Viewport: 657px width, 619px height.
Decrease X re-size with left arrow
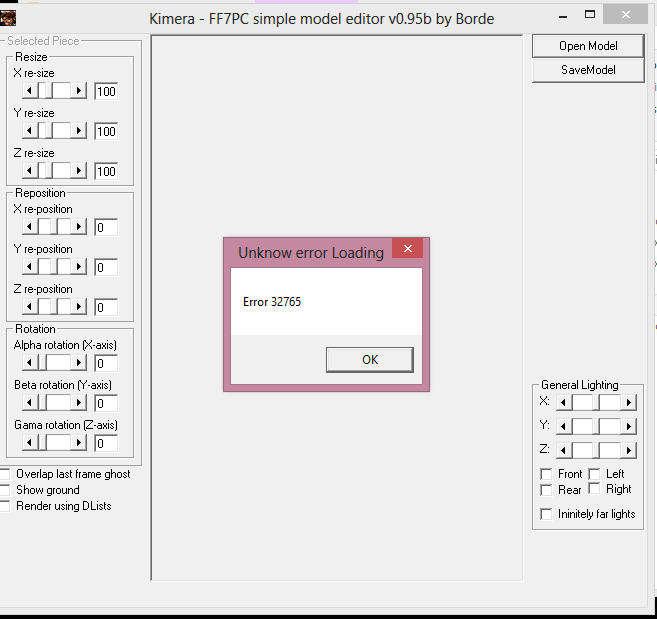point(29,91)
